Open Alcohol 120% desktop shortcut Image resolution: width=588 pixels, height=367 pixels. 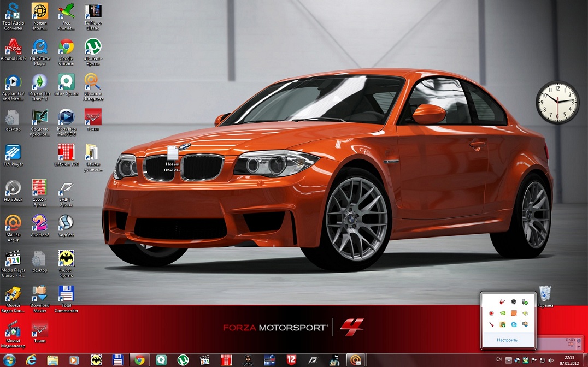(13, 50)
